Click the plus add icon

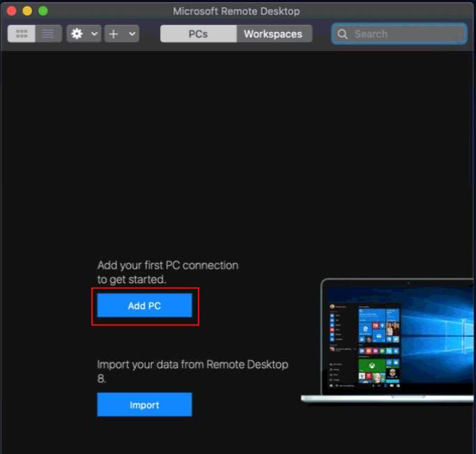click(114, 33)
